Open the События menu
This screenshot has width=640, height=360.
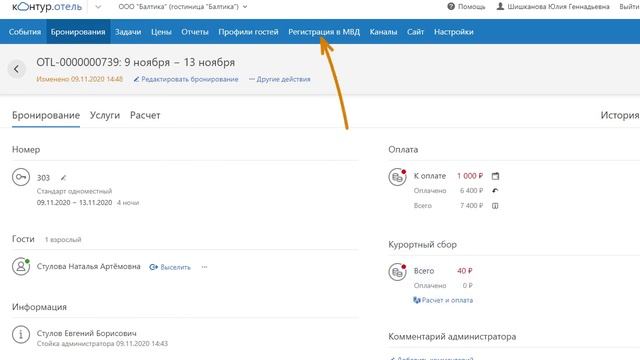pyautogui.click(x=24, y=32)
